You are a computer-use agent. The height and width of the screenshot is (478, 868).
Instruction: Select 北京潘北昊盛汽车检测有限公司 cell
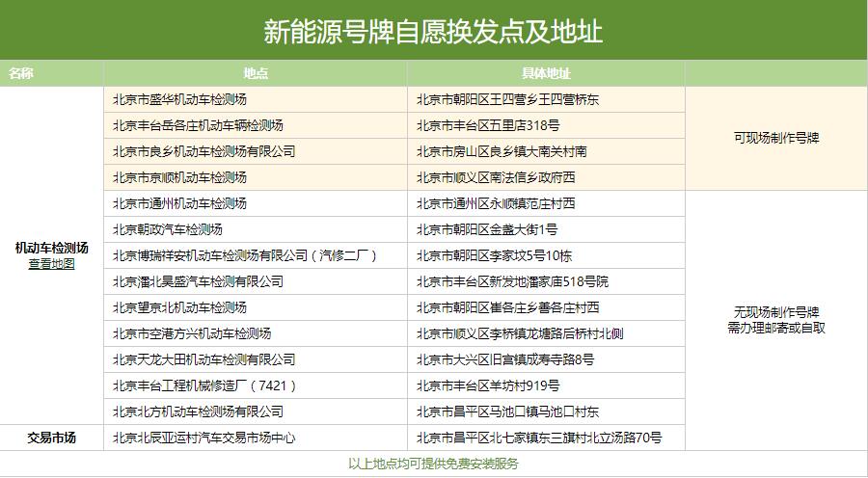click(256, 281)
